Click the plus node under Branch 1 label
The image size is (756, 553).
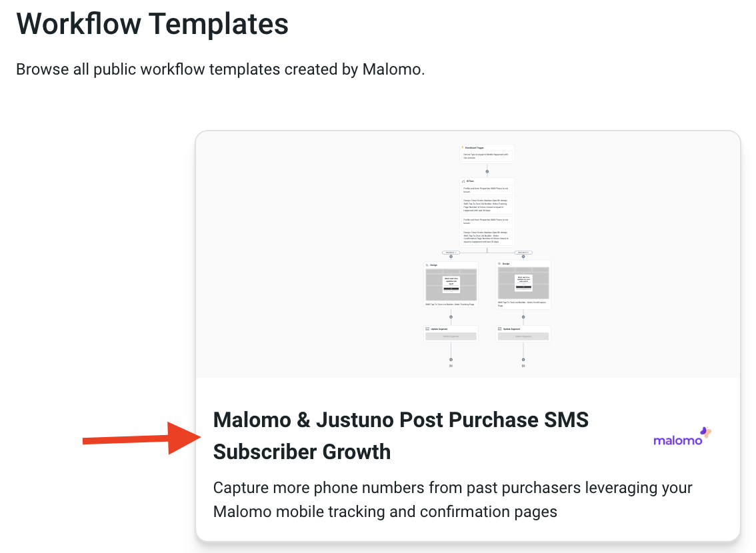pos(451,257)
